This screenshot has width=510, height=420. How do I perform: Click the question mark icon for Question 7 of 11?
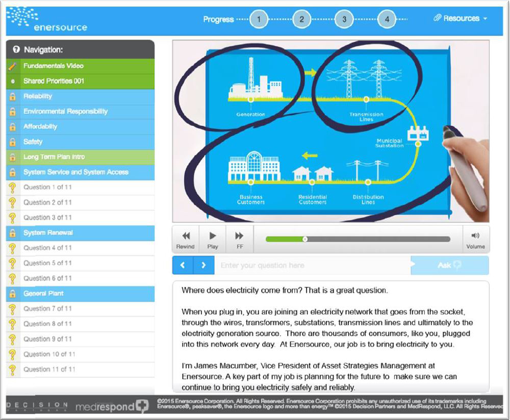click(x=12, y=309)
